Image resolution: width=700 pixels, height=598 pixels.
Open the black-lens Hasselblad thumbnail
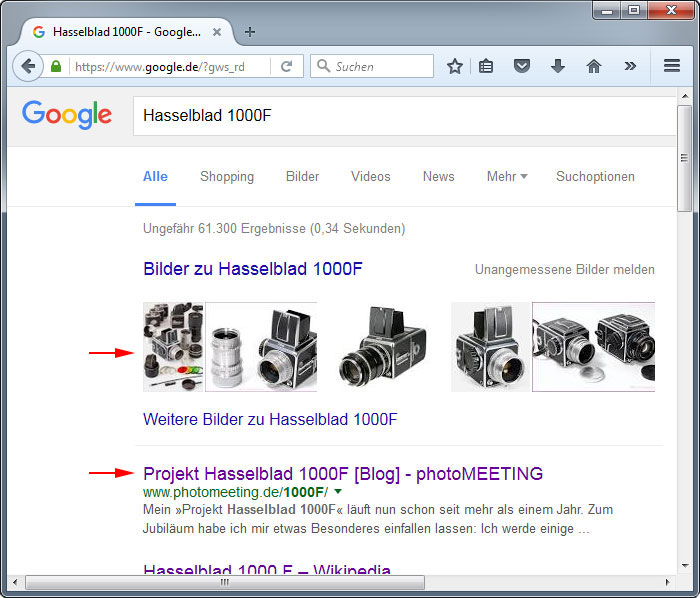[384, 347]
